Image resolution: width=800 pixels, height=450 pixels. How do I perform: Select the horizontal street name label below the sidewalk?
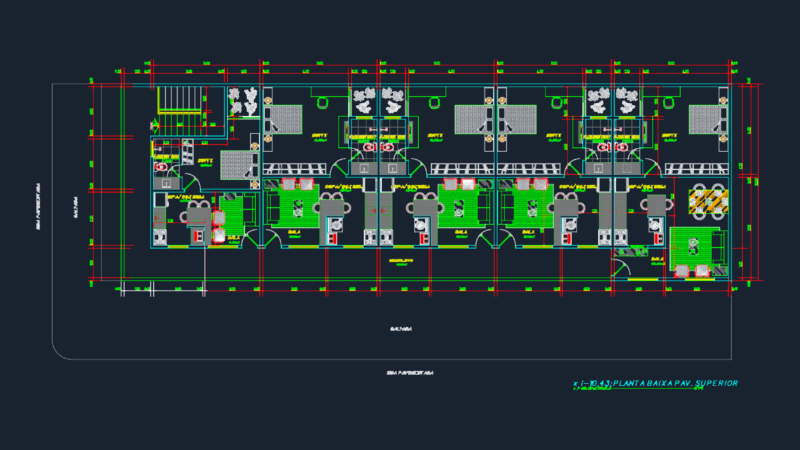coord(410,373)
